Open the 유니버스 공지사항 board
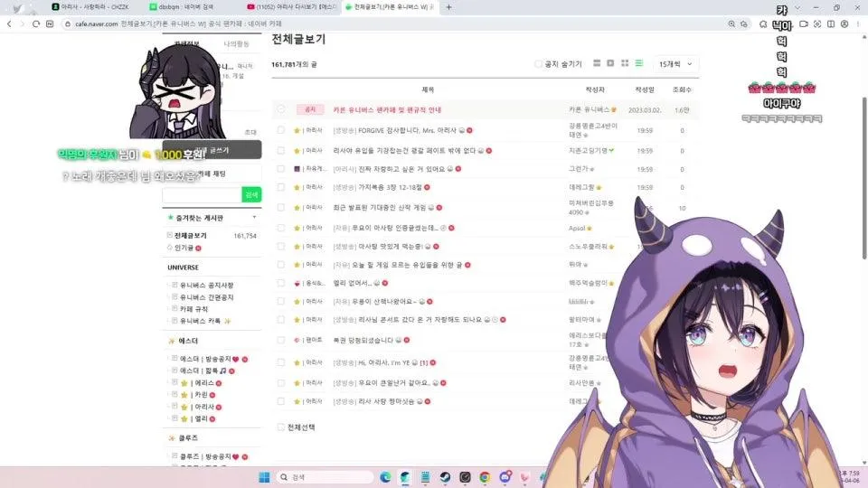The height and width of the screenshot is (488, 868). pos(206,285)
